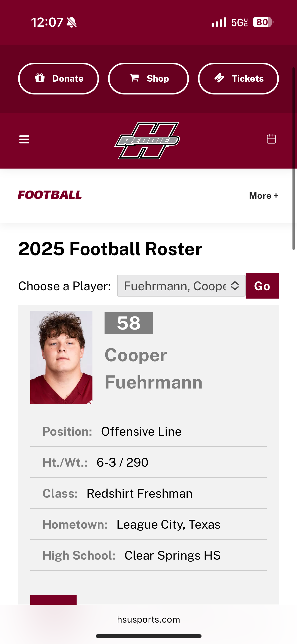The width and height of the screenshot is (297, 644).
Task: Tap the shopping cart icon
Action: click(134, 78)
